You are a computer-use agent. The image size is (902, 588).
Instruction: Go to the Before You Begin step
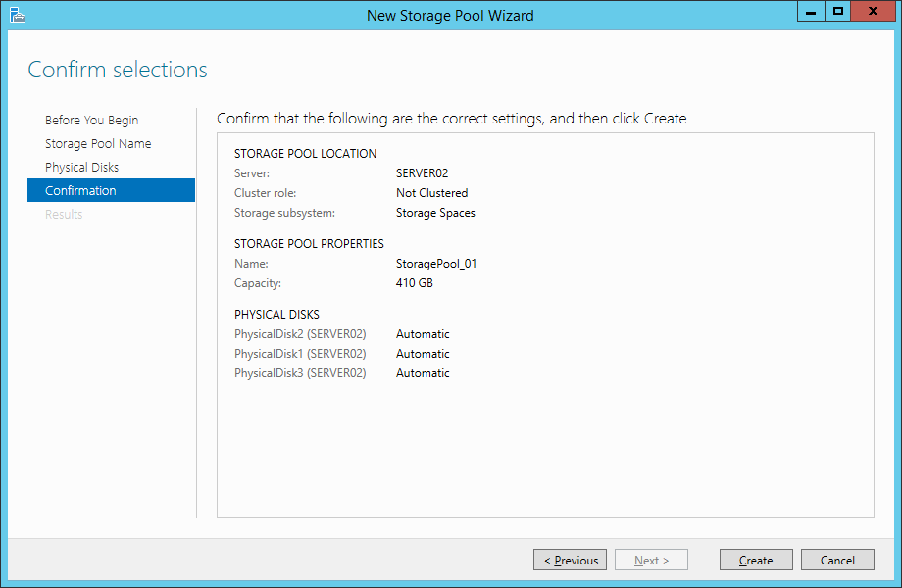[91, 121]
